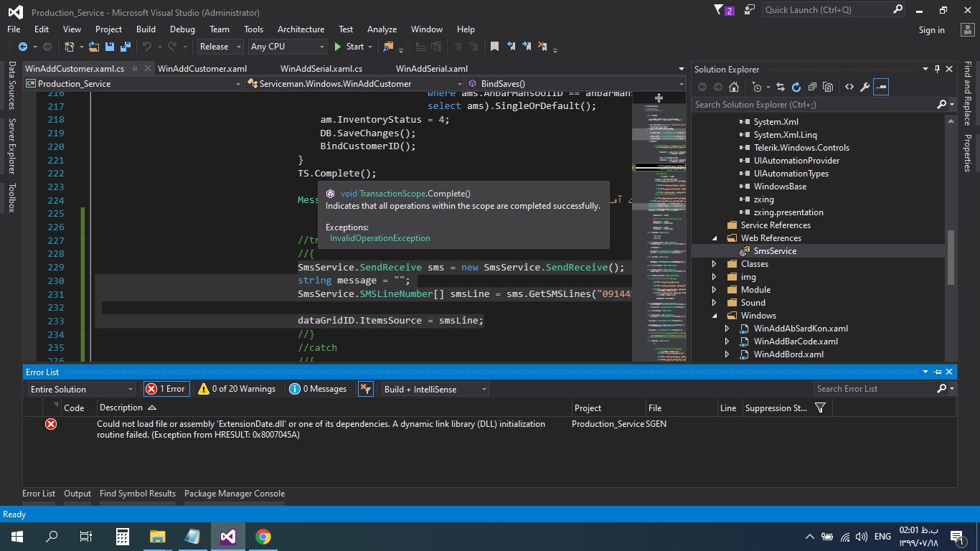Screen dimensions: 980x551
Task: Click the InvalidOperationException link in tooltip
Action: [380, 238]
